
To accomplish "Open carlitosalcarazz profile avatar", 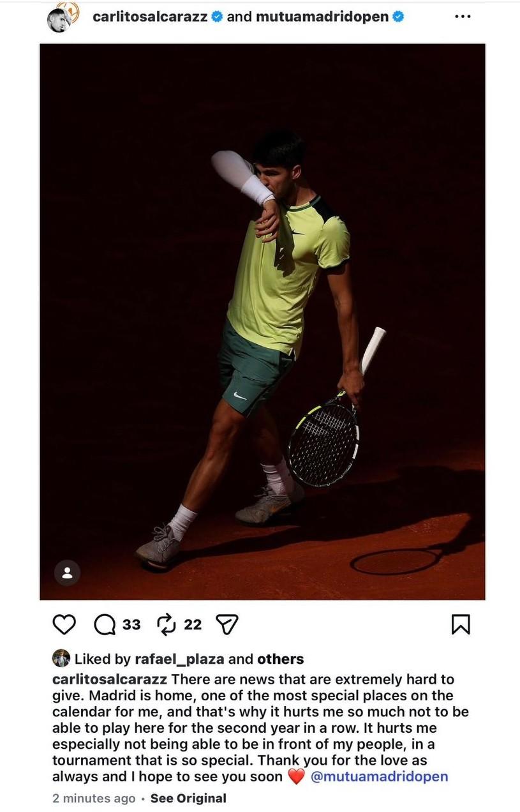I will point(60,18).
